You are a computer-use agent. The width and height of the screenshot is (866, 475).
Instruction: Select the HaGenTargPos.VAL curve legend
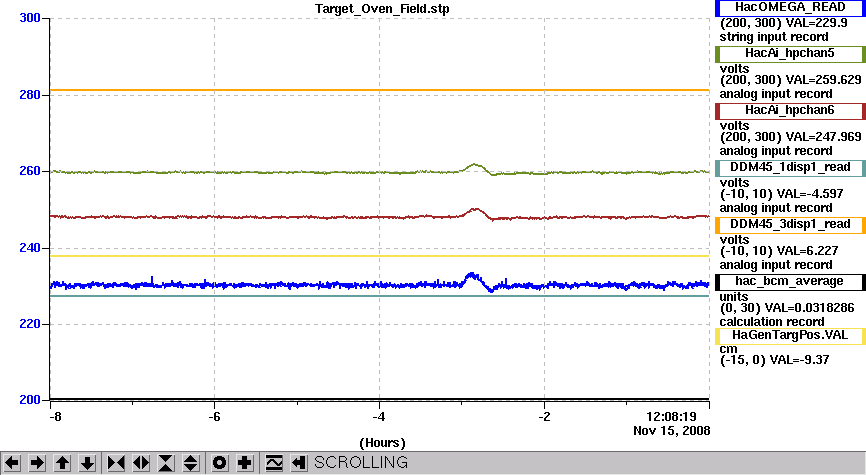coord(790,336)
